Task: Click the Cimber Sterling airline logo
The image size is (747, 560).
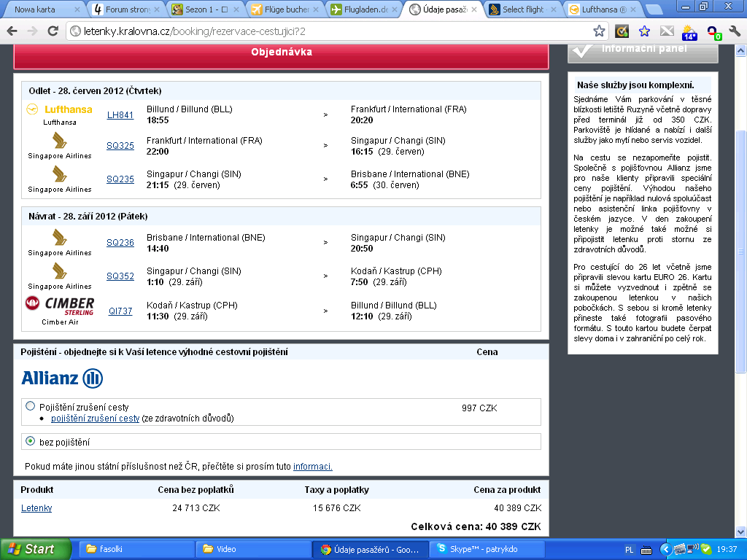Action: point(60,306)
